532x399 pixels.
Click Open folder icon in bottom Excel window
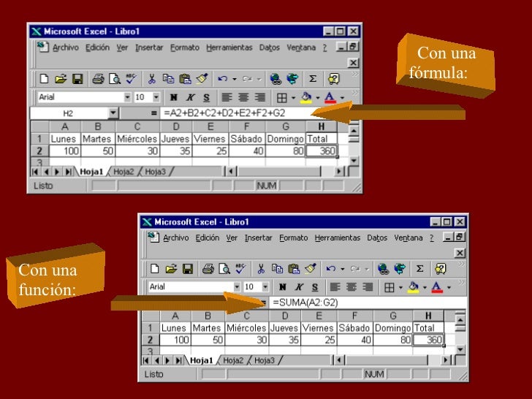click(x=171, y=269)
